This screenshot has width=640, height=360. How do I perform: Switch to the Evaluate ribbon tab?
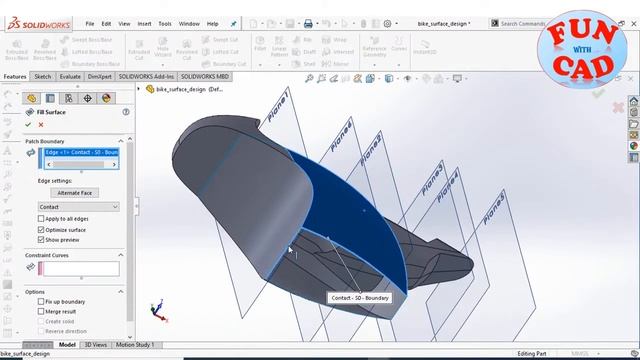[70, 76]
